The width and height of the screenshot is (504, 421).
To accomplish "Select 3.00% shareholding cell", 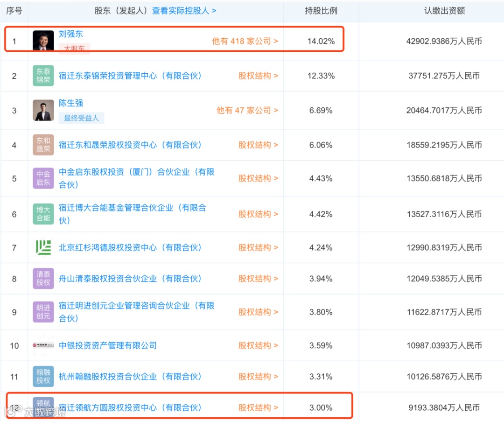I will click(x=321, y=407).
